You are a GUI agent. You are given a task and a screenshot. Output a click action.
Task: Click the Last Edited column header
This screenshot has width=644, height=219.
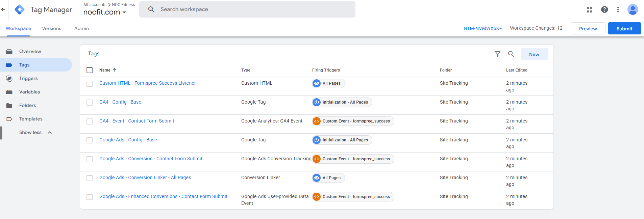[517, 70]
